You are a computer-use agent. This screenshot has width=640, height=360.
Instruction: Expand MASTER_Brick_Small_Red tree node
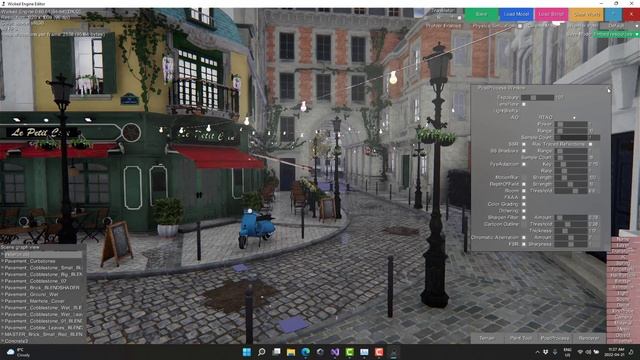(x=2, y=334)
